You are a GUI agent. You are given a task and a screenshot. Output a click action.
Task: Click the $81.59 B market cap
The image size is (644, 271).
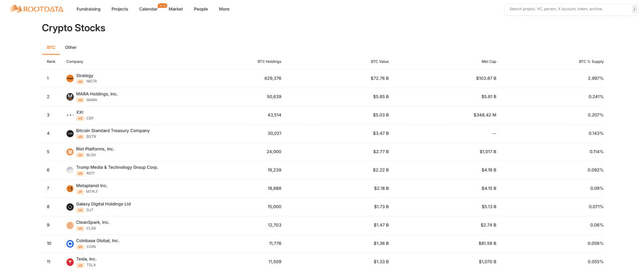coord(488,243)
